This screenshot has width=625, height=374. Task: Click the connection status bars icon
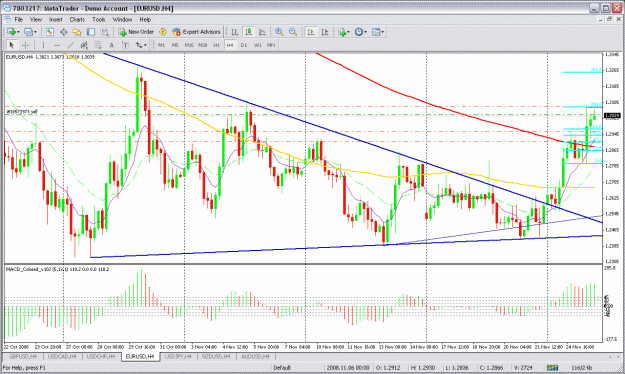coord(552,368)
